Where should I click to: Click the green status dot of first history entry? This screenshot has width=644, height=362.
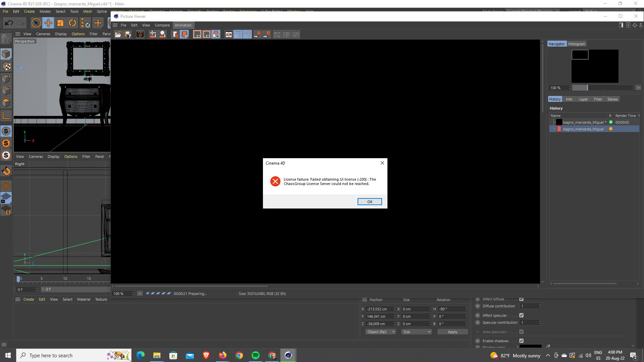611,122
